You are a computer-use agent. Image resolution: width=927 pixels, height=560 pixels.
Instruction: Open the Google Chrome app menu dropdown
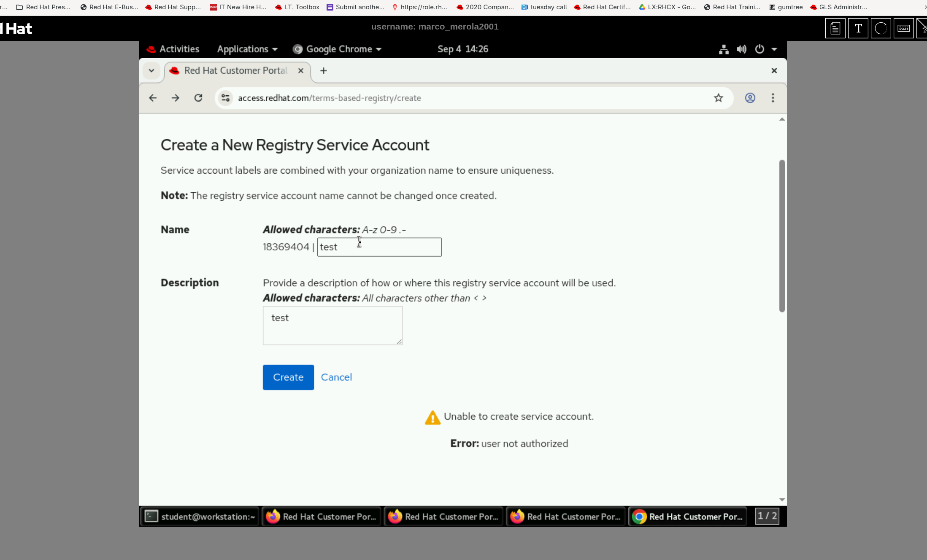pos(338,49)
